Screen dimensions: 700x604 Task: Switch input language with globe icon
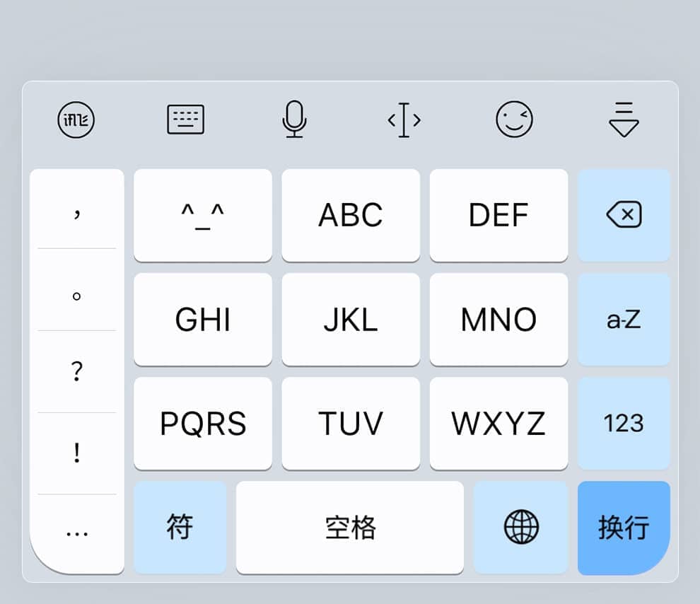(x=520, y=527)
